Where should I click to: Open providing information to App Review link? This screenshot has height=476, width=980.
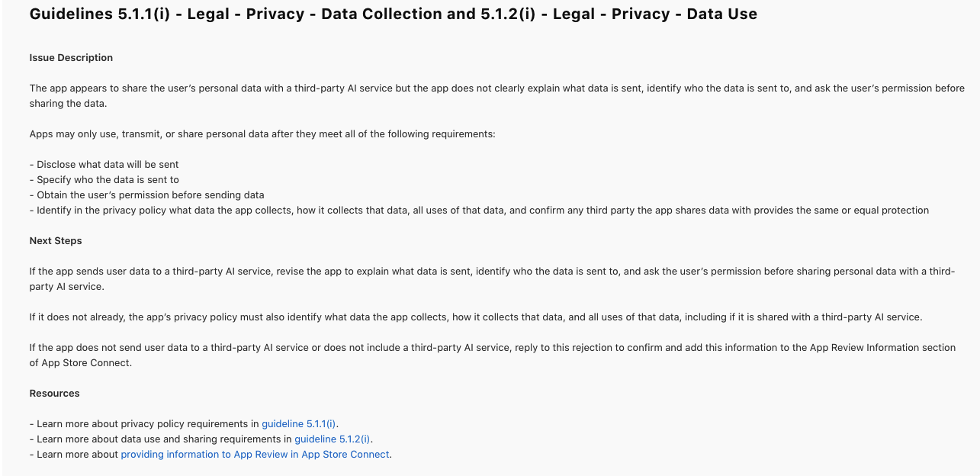tap(255, 454)
